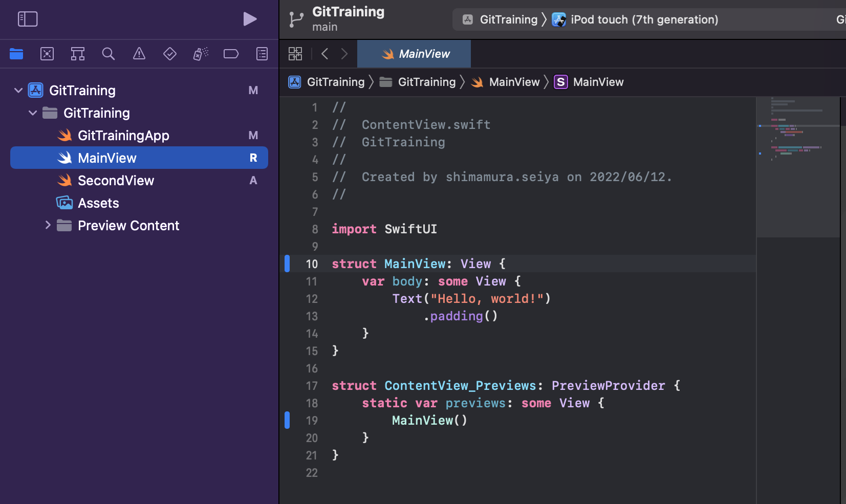Switch to the MainView editor tab
This screenshot has width=846, height=504.
(x=414, y=53)
